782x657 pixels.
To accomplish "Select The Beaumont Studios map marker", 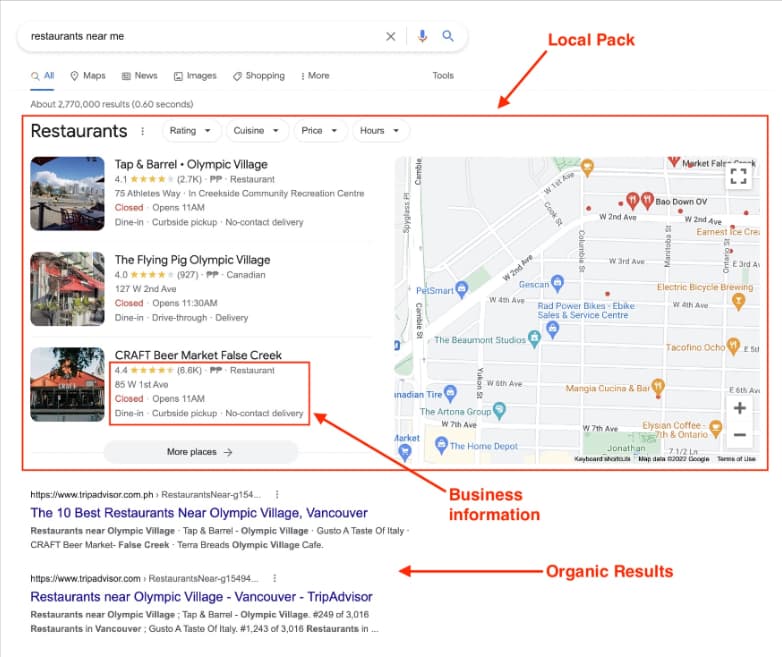I will 534,338.
